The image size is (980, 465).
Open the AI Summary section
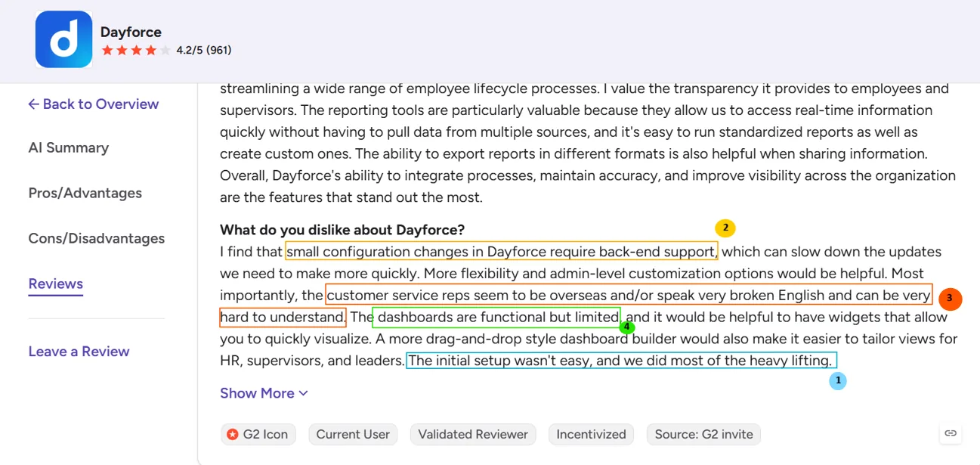click(69, 148)
